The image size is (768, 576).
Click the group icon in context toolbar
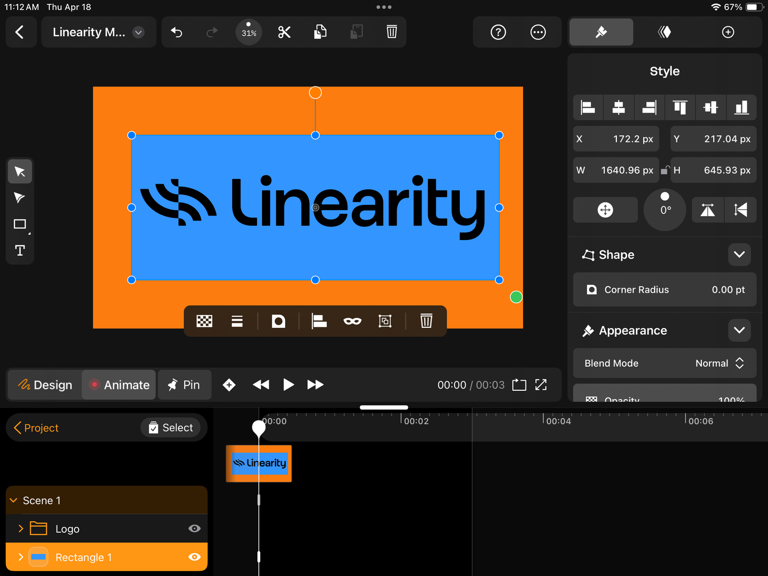(x=385, y=321)
